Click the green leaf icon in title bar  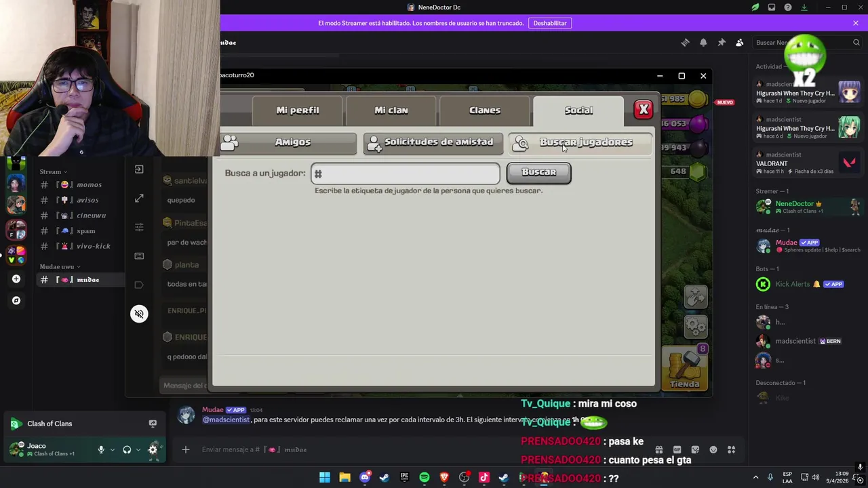click(x=755, y=7)
